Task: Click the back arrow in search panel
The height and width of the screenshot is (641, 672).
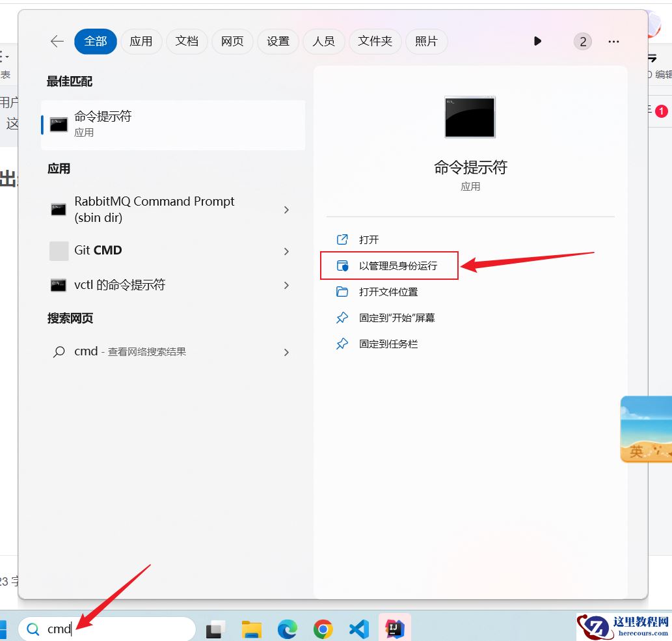Action: coord(57,41)
